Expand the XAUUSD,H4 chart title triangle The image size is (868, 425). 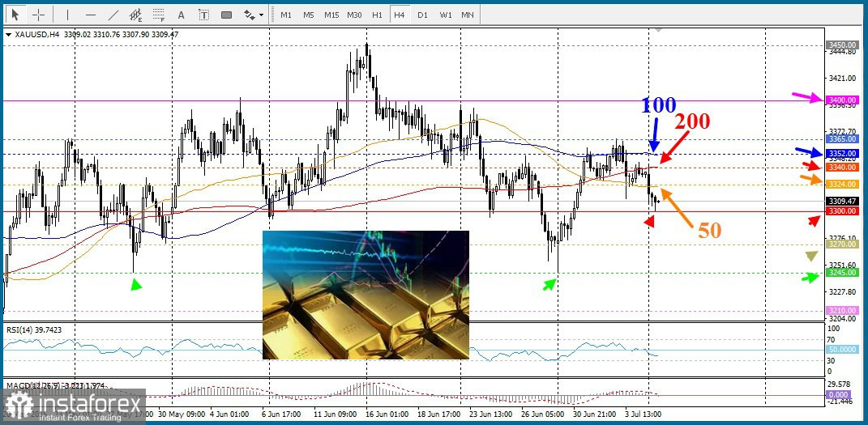pyautogui.click(x=8, y=34)
